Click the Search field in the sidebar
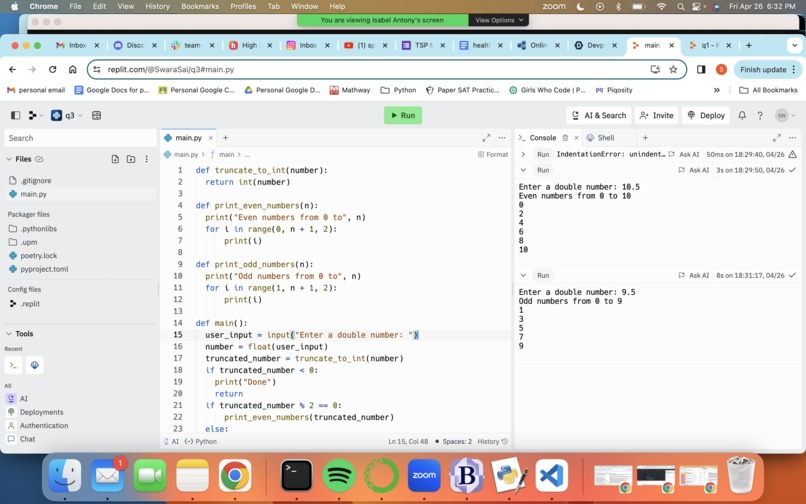Viewport: 806px width, 504px height. [80, 138]
